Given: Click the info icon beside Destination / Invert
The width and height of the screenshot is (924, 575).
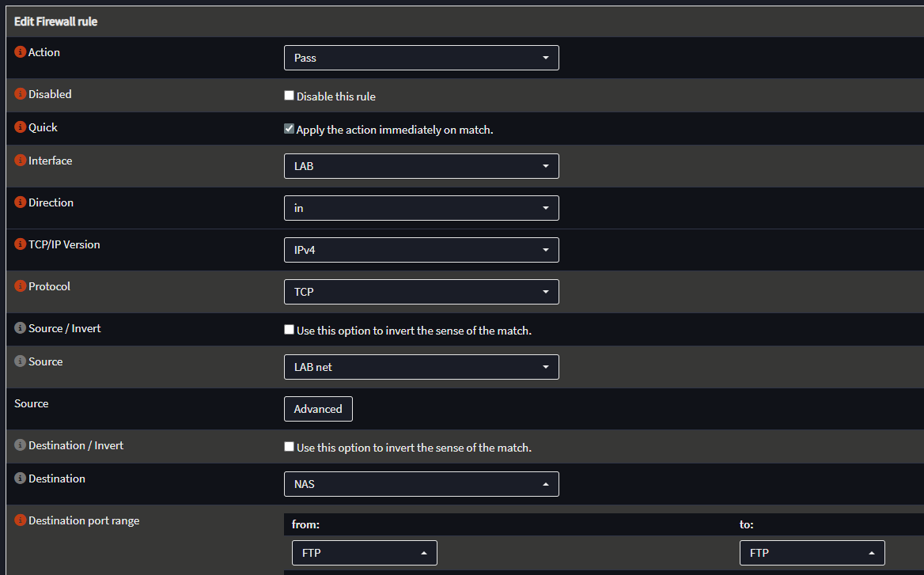Looking at the screenshot, I should click(20, 444).
